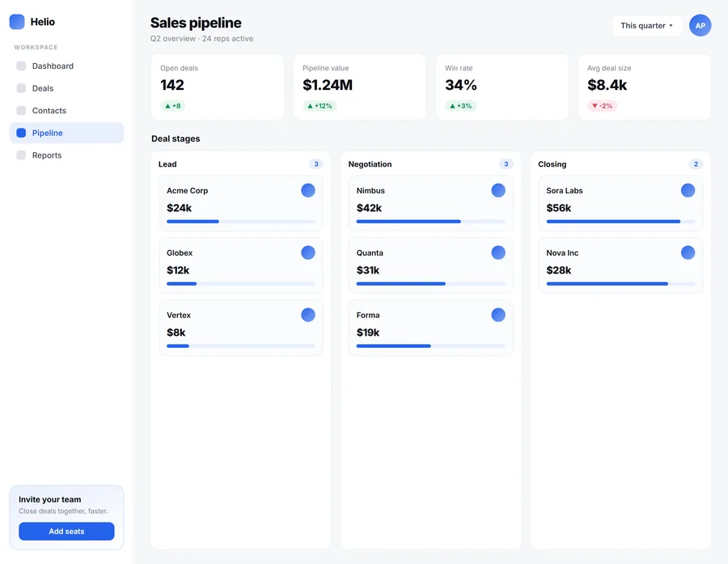Open Contacts in the sidebar
728x564 pixels.
(66, 111)
